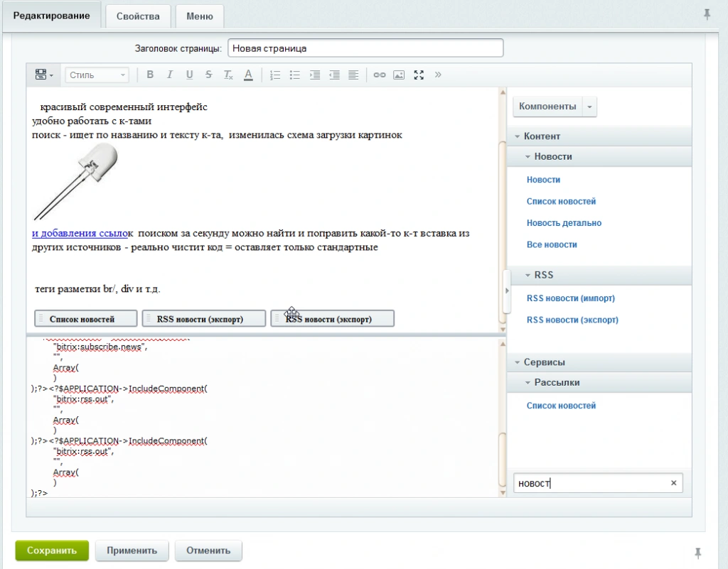
Task: Insert a bulleted list
Action: tap(294, 75)
